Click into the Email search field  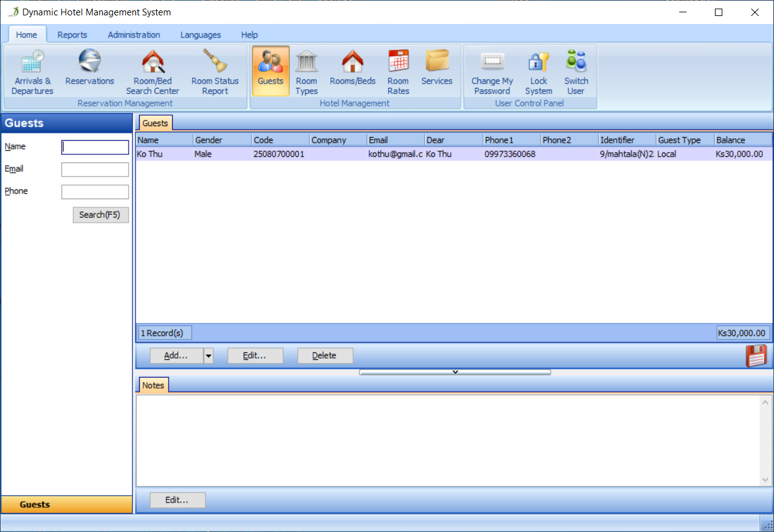(x=95, y=170)
